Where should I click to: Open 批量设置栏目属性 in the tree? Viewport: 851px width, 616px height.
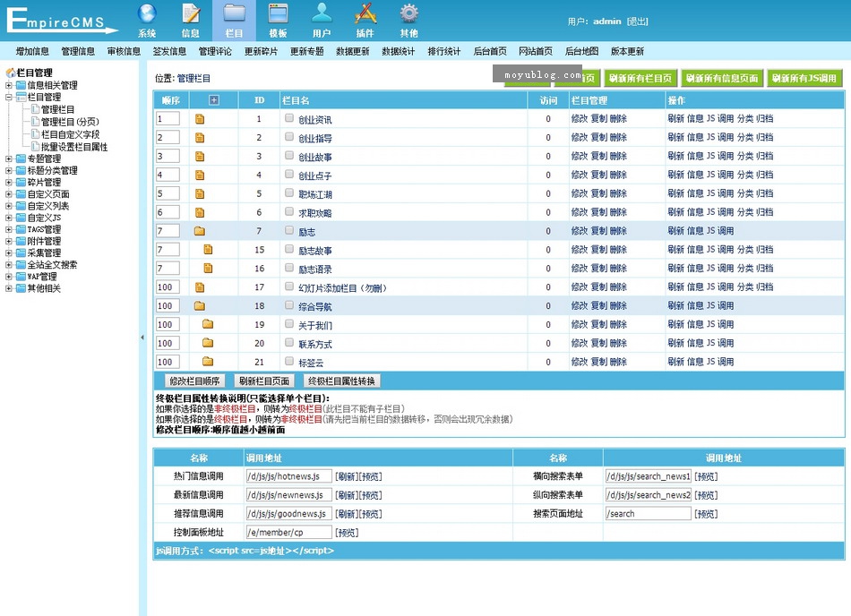pos(74,147)
